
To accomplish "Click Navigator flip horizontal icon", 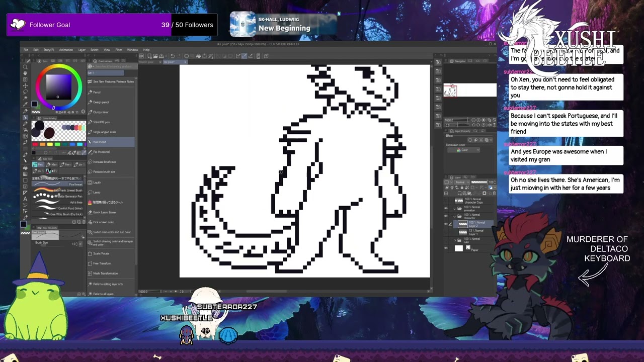I will point(490,125).
